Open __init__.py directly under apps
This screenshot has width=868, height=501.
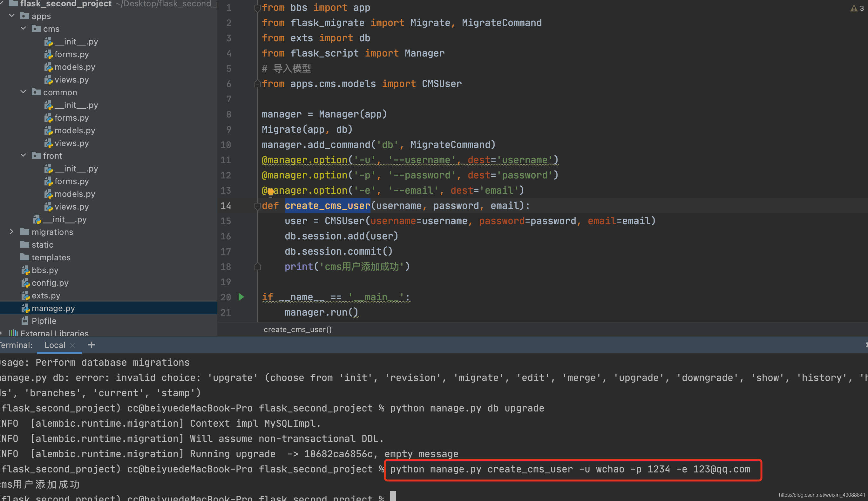coord(60,219)
